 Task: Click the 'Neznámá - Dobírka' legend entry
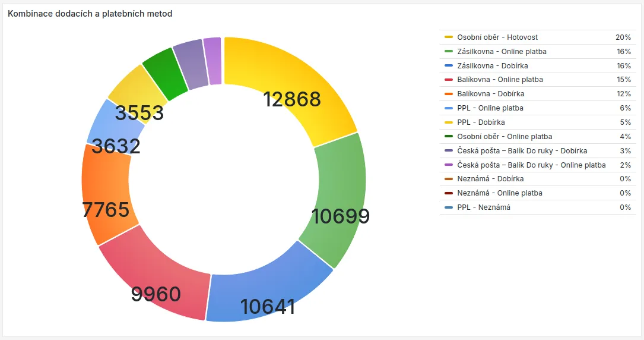point(490,179)
